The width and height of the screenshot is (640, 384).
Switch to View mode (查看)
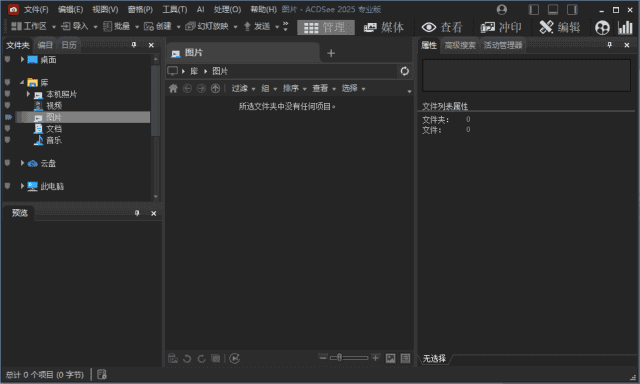442,27
